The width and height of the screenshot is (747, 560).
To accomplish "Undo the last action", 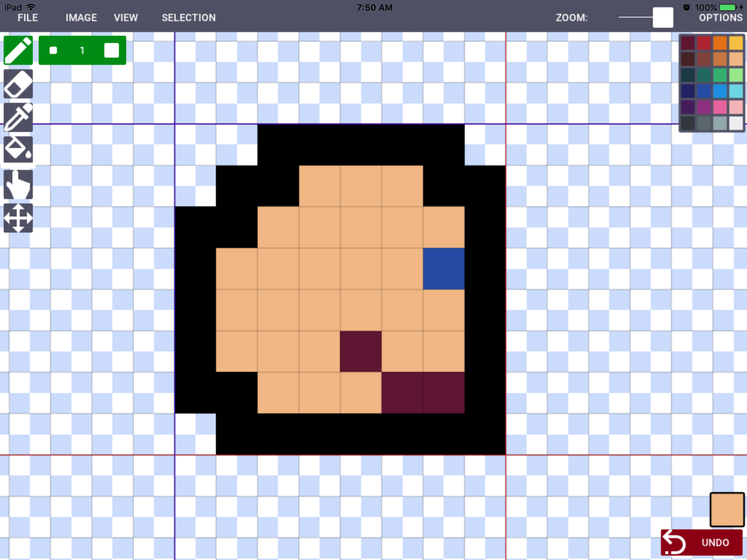I will click(702, 542).
